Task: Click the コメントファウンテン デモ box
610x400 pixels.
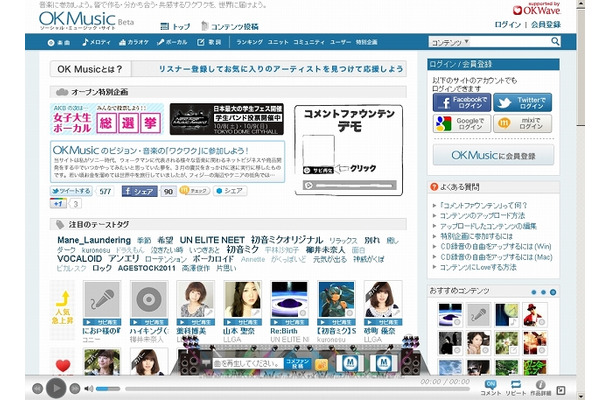Action: (x=349, y=150)
